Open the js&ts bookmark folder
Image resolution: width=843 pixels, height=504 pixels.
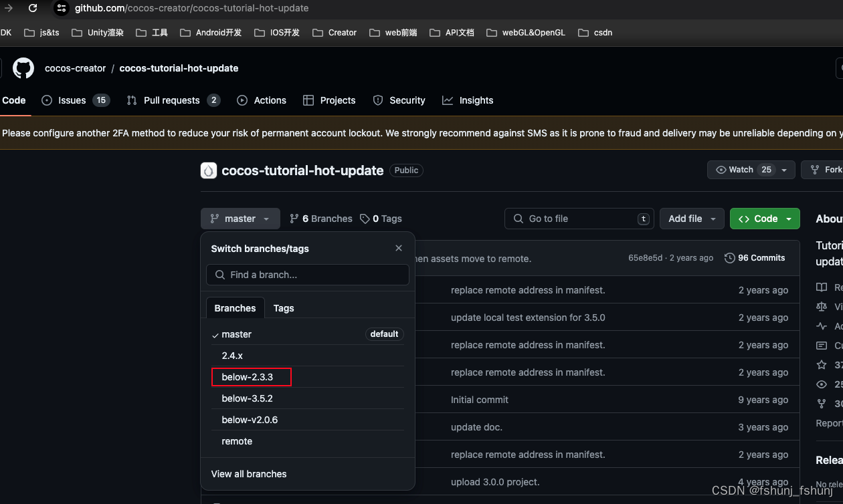(x=41, y=32)
